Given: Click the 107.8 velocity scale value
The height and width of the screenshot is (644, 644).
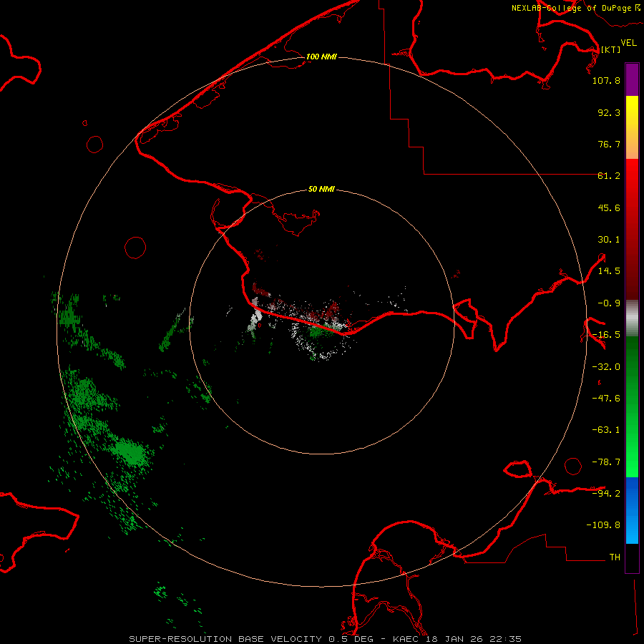Looking at the screenshot, I should coord(606,80).
